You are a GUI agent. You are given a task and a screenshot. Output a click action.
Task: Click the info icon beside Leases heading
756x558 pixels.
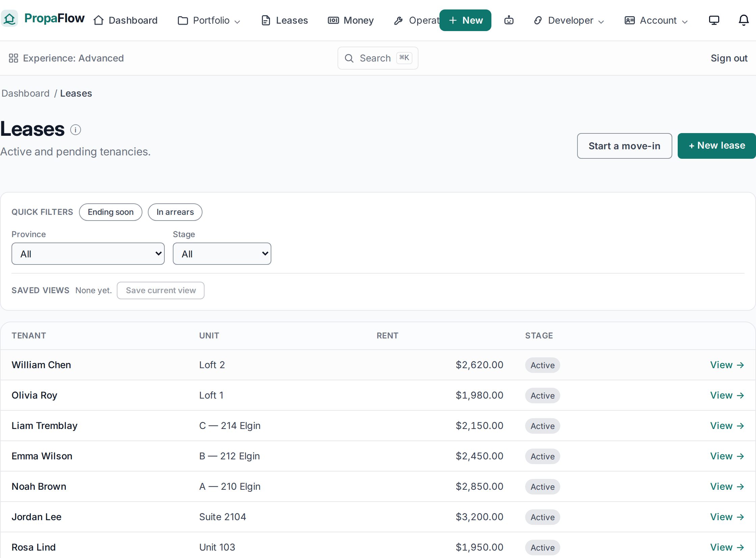pos(76,130)
